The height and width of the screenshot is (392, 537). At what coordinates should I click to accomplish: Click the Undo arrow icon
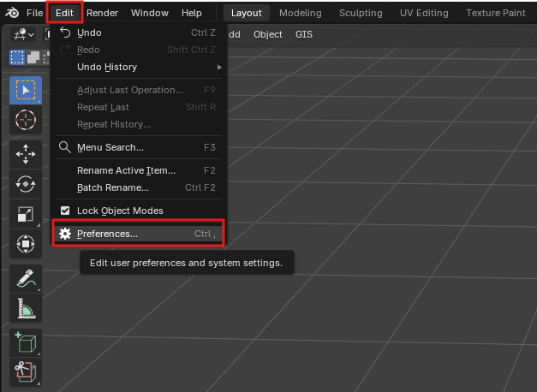(65, 33)
